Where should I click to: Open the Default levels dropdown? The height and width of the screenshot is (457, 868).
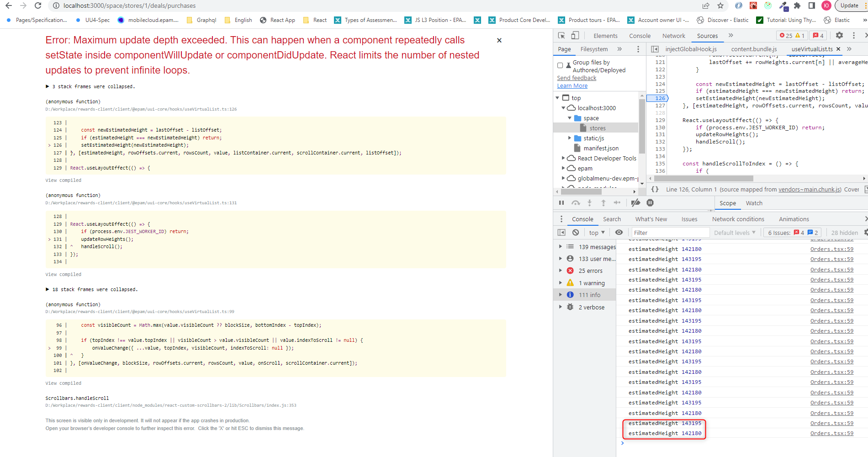[734, 232]
